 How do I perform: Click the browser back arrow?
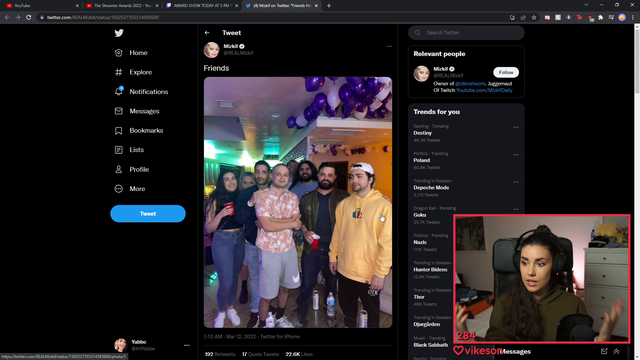(7, 18)
